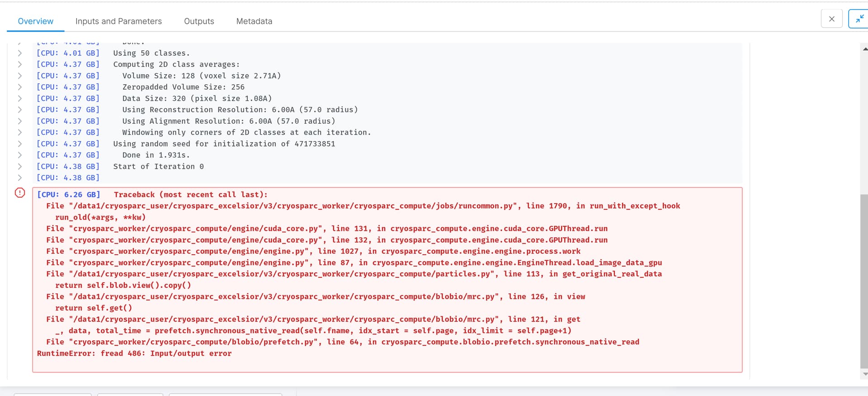
Task: Click the cuda_core.py line 131 traceback line
Action: tap(327, 228)
